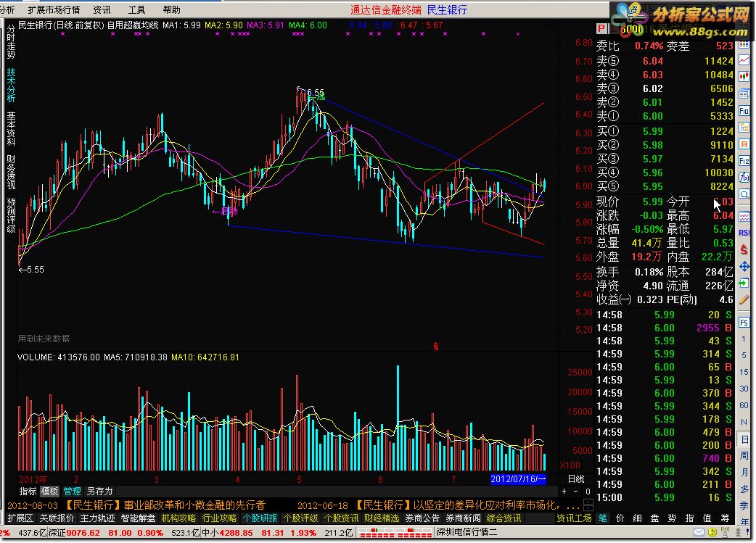
Task: Select the 5-minute period button
Action: point(744,355)
